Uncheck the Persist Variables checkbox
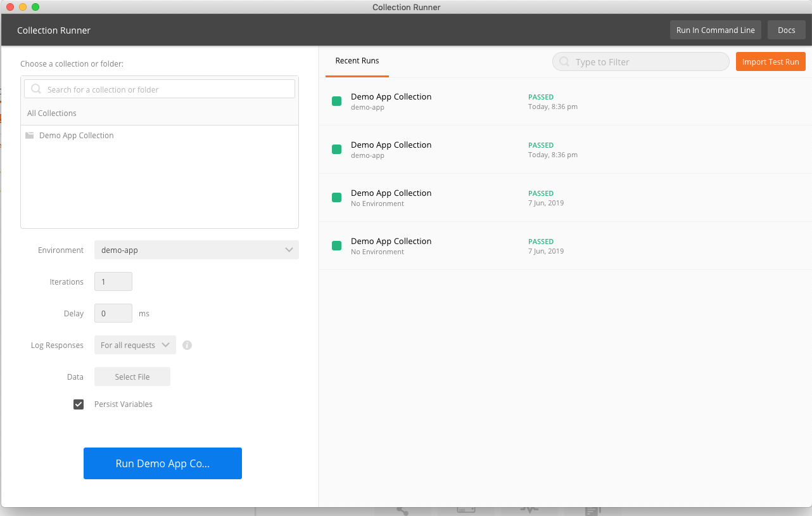Image resolution: width=812 pixels, height=516 pixels. click(79, 404)
